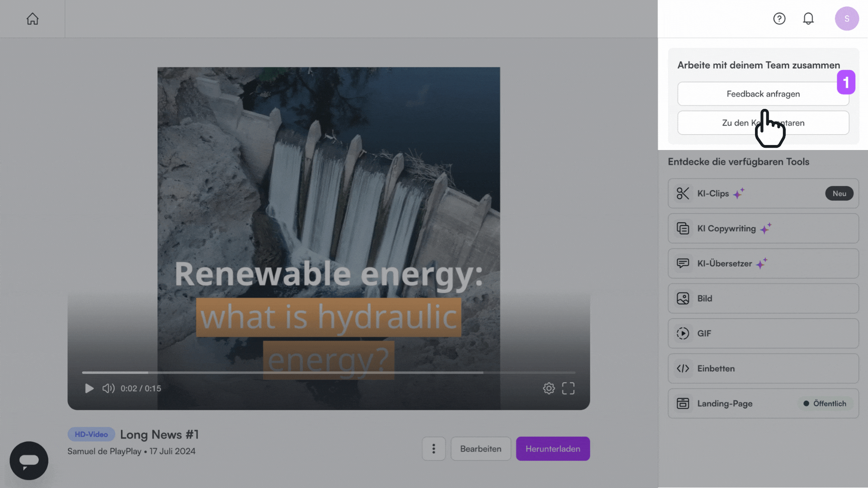
Task: Click the KI Copywriting document icon
Action: [x=683, y=229]
